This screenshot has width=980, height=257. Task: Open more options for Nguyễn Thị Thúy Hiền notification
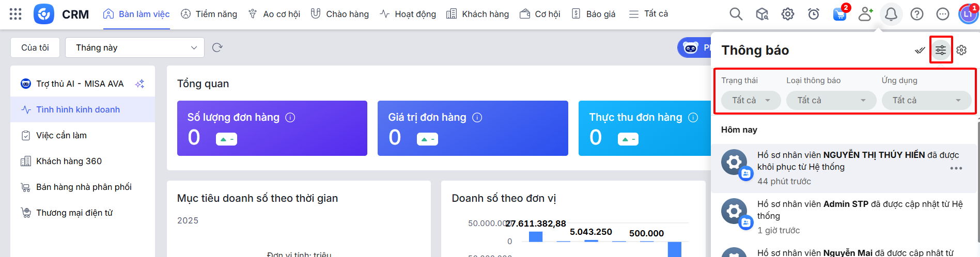[956, 168]
